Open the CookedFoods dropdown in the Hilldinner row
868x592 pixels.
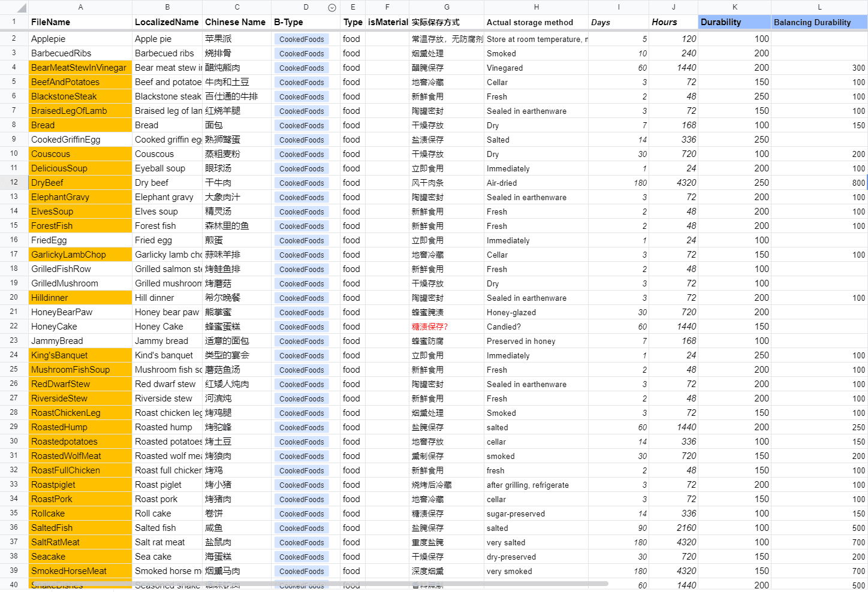click(302, 298)
